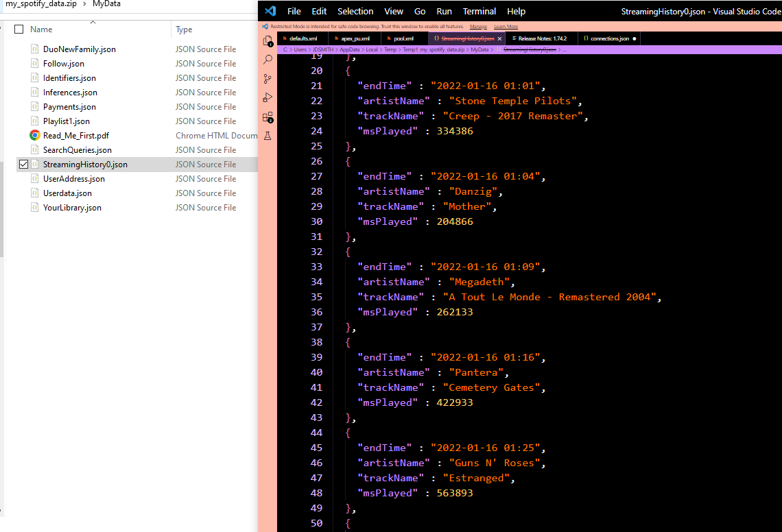The width and height of the screenshot is (782, 532).
Task: Click "Megadeth" artist value in editor
Action: click(x=479, y=282)
